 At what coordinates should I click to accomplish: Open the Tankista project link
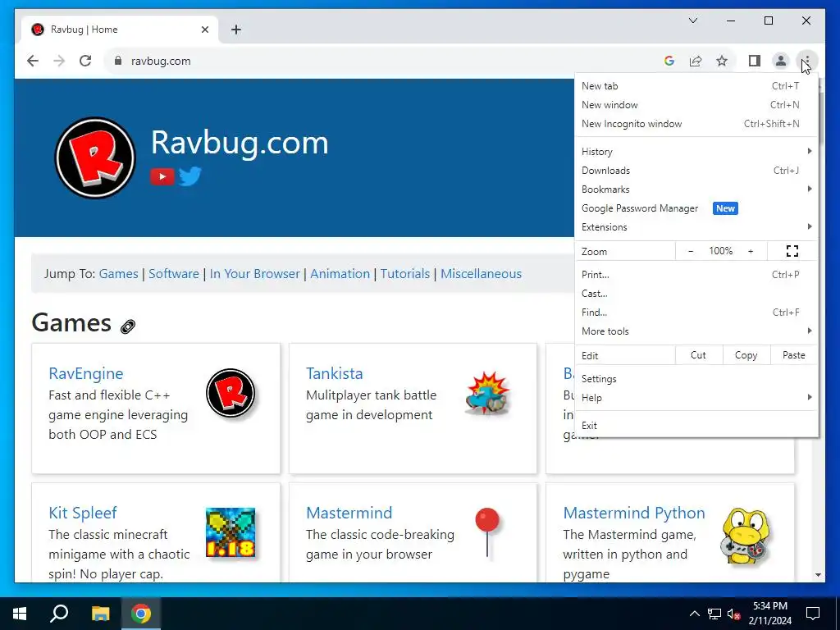point(335,373)
